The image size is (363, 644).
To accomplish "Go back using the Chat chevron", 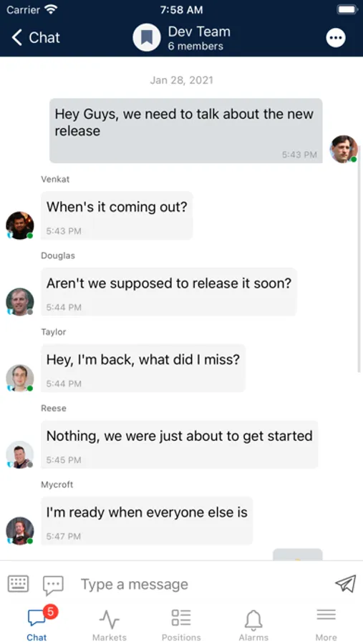I will click(x=36, y=38).
